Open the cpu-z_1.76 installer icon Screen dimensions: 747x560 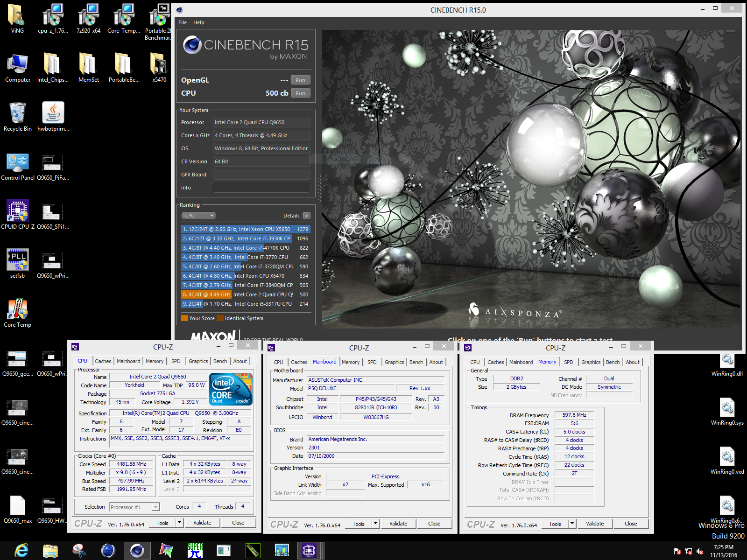point(53,19)
